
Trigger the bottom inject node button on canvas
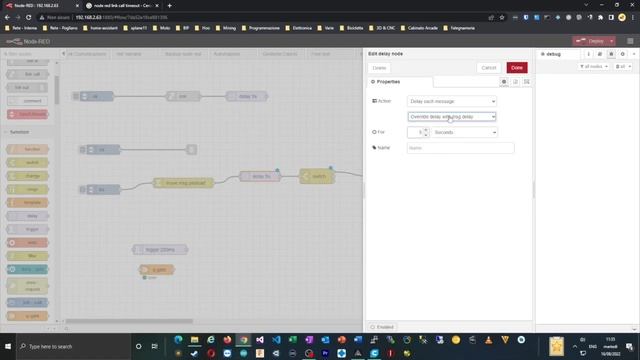[x=82, y=189]
